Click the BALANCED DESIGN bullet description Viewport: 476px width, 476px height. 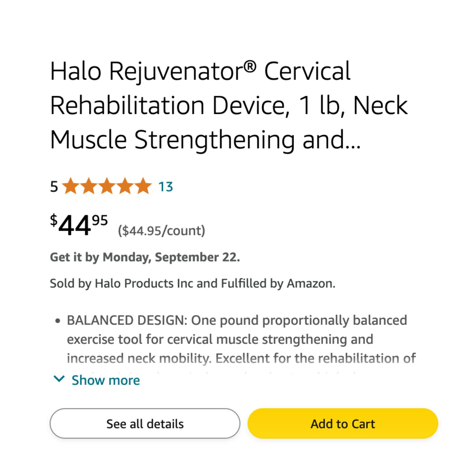tap(241, 339)
